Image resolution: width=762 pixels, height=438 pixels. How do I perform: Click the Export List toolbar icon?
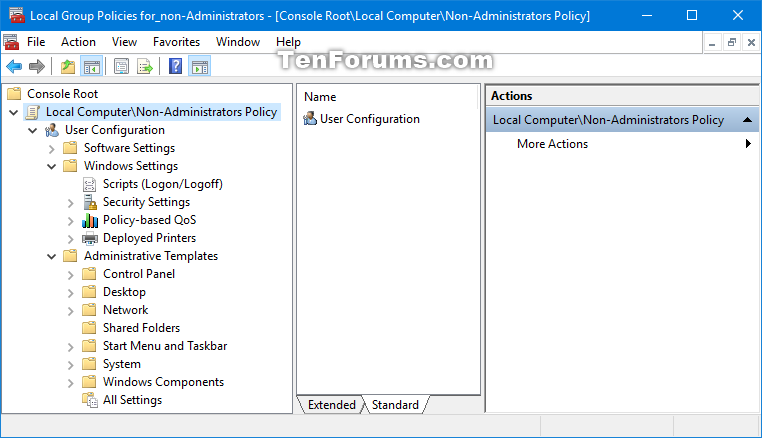pyautogui.click(x=145, y=66)
